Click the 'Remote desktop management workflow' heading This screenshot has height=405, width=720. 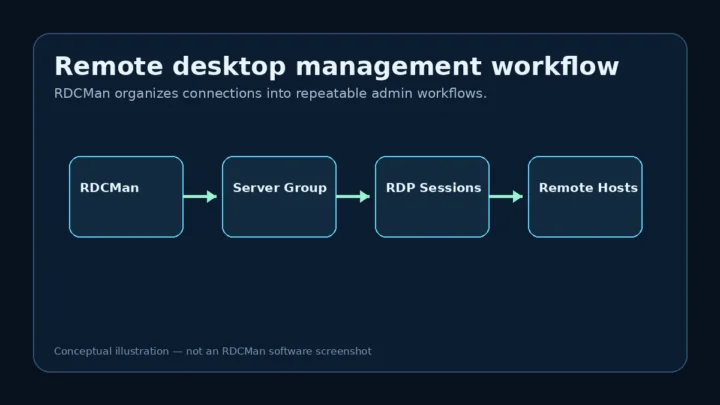pos(337,66)
